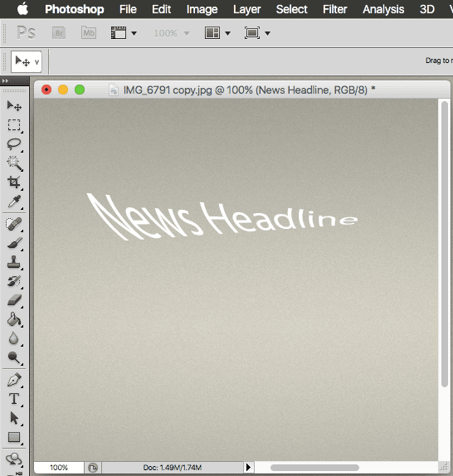Select the Paint Bucket tool

14,319
